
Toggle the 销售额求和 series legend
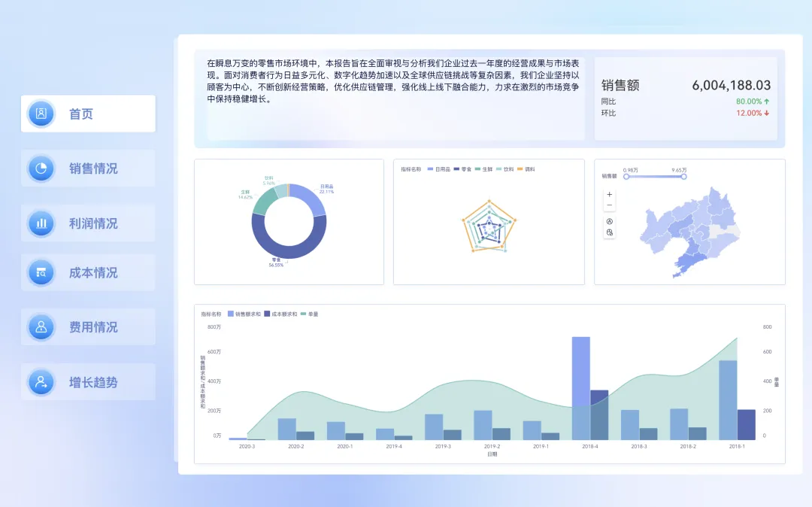(244, 314)
